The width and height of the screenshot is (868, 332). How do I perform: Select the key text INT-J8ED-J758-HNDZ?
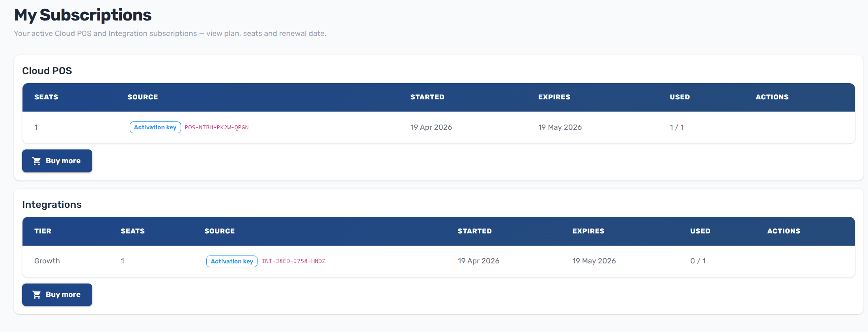coord(293,261)
